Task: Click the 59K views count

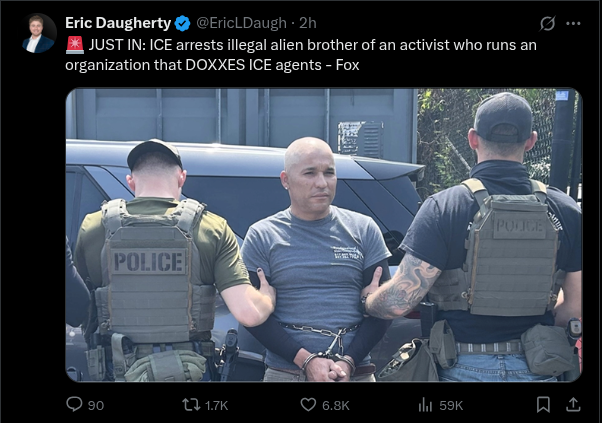Action: click(x=451, y=405)
